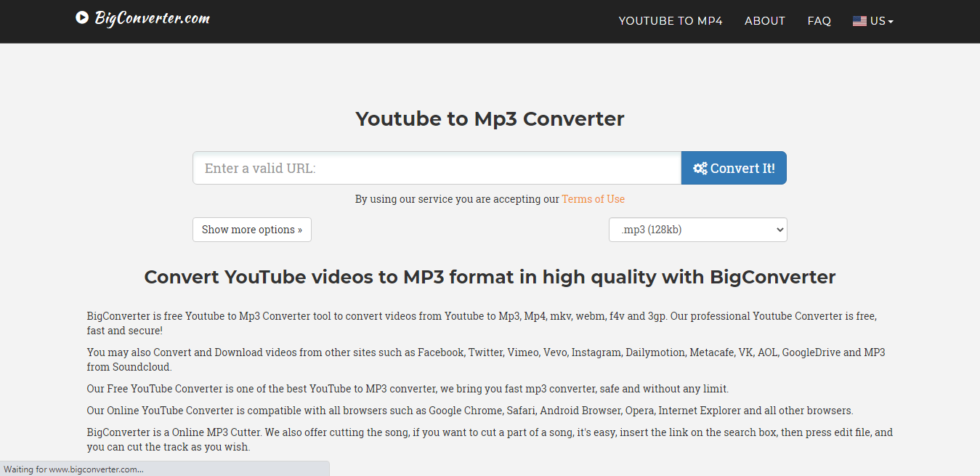Screen dimensions: 980x476
Task: Click Show more options button
Action: [x=252, y=230]
